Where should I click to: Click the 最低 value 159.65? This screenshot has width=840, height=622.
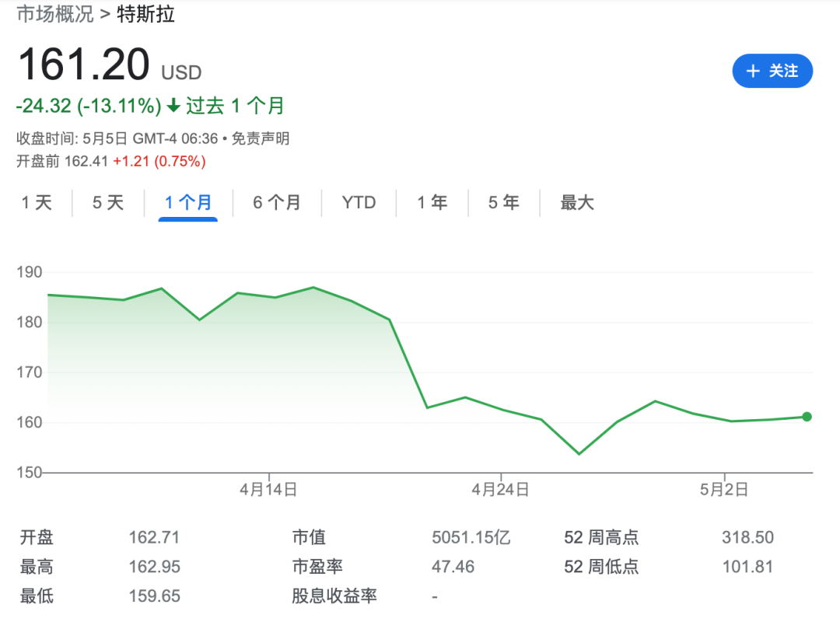pyautogui.click(x=154, y=596)
